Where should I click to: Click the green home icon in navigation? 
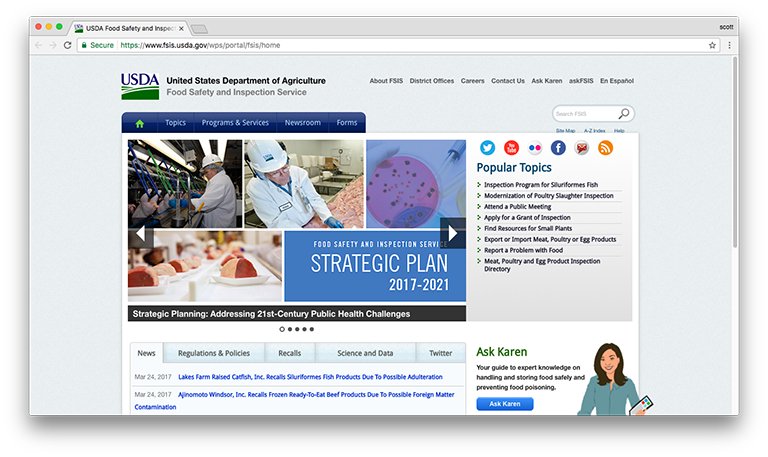(x=140, y=123)
